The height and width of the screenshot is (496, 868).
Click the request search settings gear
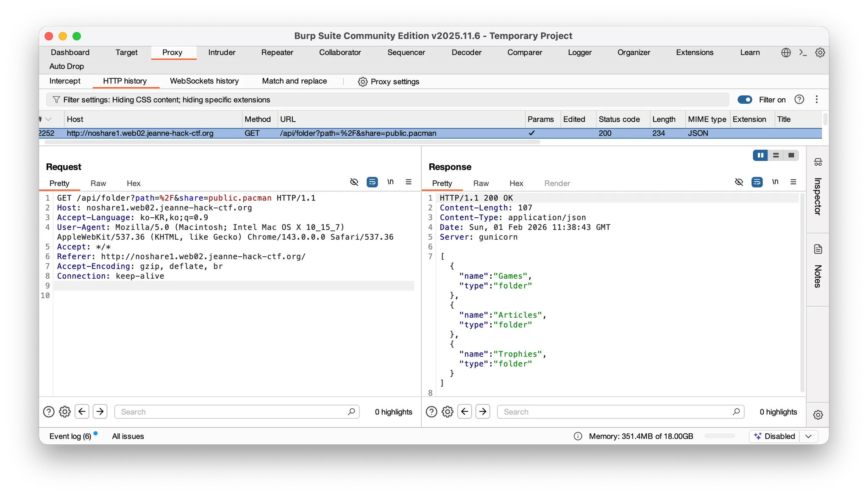pos(64,412)
